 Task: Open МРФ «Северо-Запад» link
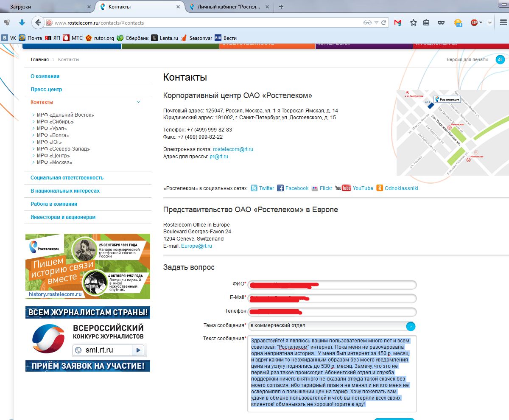click(x=63, y=149)
